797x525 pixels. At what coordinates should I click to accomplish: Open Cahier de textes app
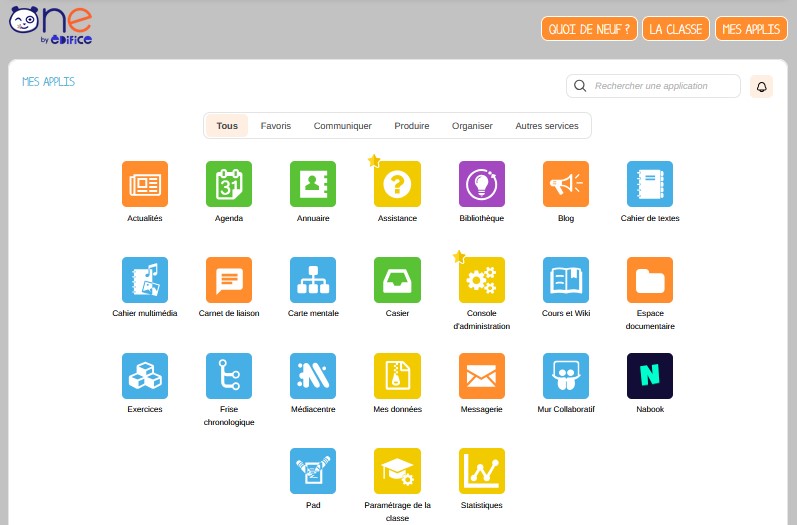click(x=650, y=184)
